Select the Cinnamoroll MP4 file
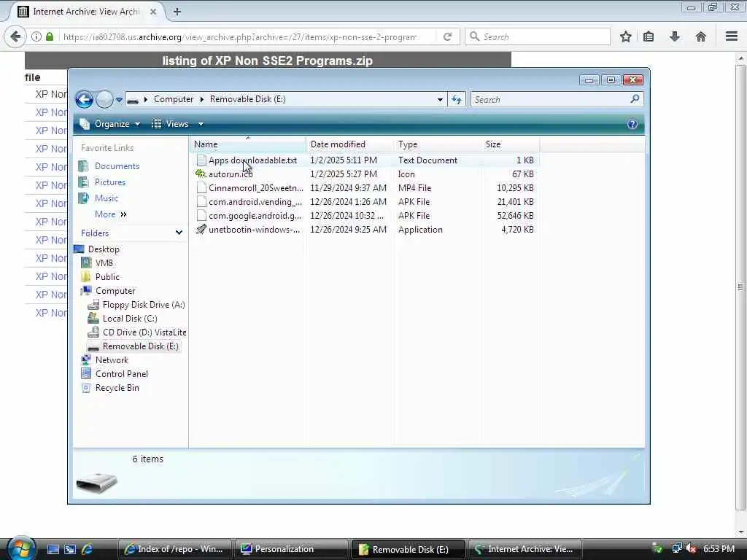The height and width of the screenshot is (560, 747). click(256, 188)
